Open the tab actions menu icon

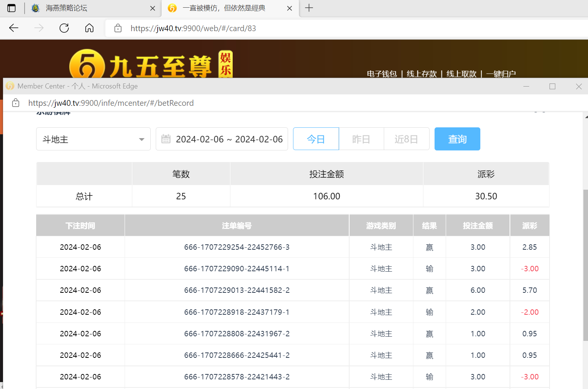12,8
